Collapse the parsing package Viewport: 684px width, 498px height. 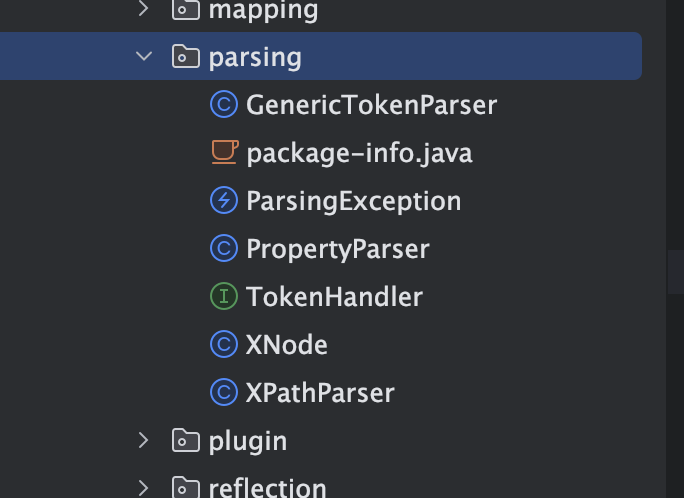(x=144, y=56)
